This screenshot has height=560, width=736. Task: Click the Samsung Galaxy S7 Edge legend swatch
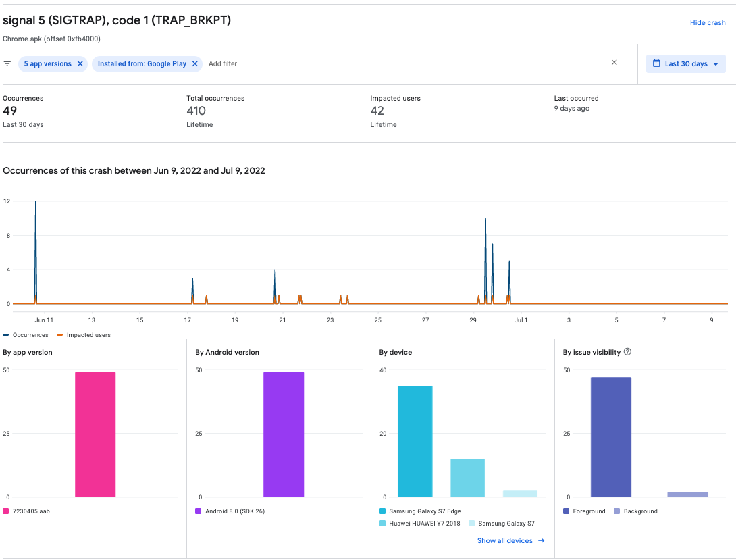[382, 511]
